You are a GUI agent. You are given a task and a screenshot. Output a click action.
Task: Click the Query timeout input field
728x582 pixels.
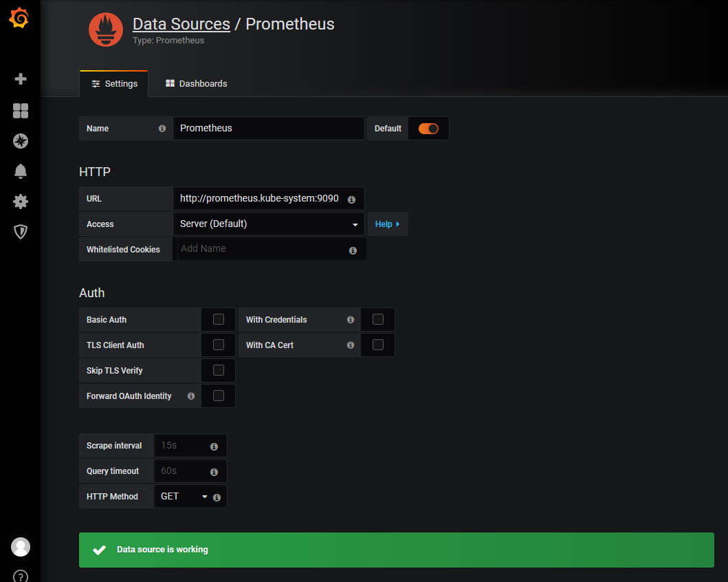[x=190, y=471]
